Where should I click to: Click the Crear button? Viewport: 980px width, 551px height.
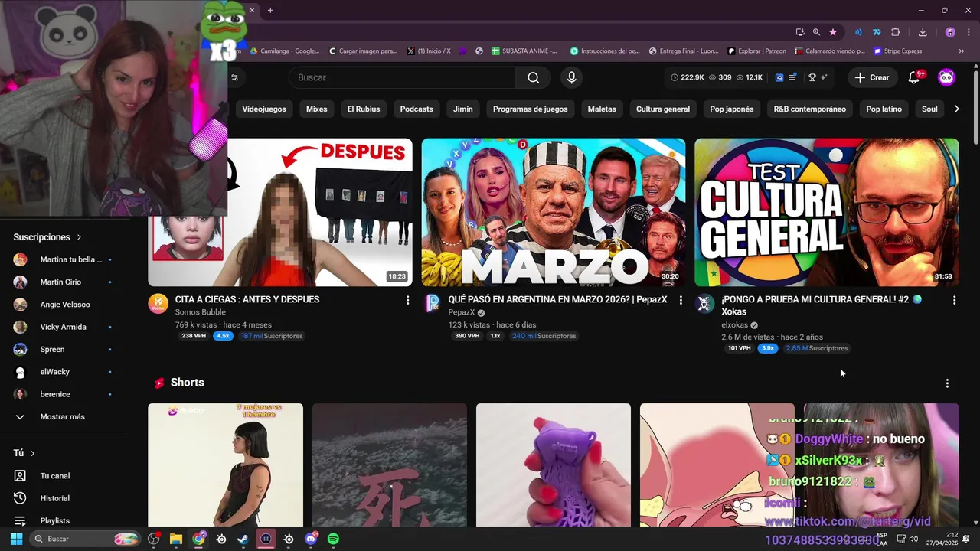pos(872,77)
